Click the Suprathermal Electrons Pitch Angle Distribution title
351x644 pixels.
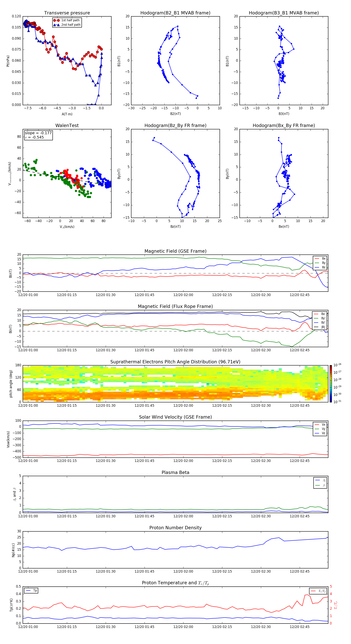[x=175, y=362]
